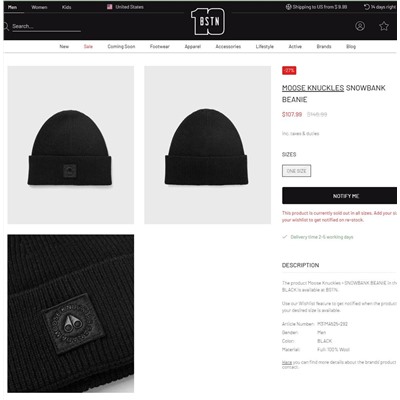
Task: Click the NOTIFY ME button
Action: click(x=339, y=196)
